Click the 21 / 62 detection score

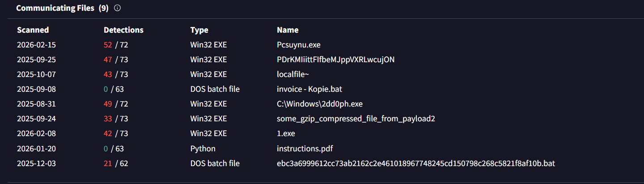116,163
